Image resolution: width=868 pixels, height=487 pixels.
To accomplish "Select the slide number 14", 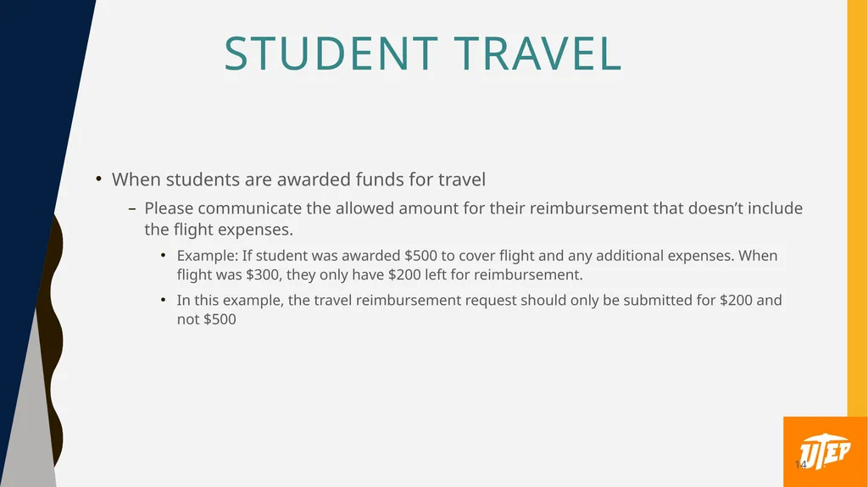I will (800, 464).
